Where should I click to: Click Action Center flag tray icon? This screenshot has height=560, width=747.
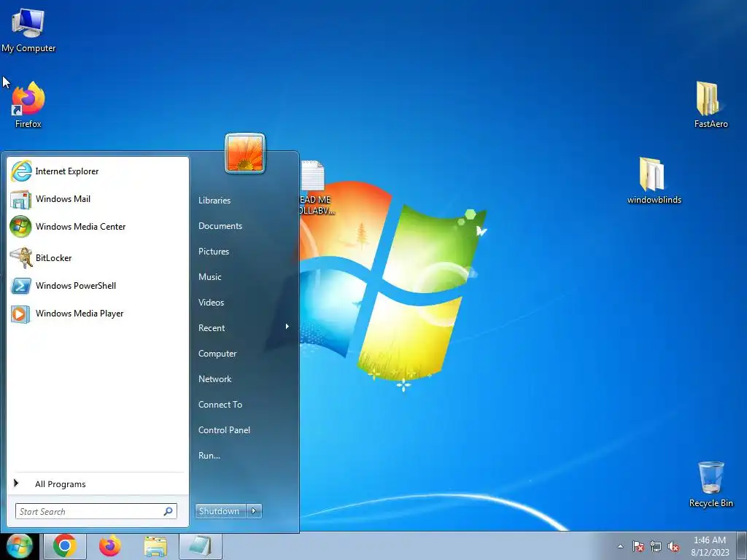638,546
